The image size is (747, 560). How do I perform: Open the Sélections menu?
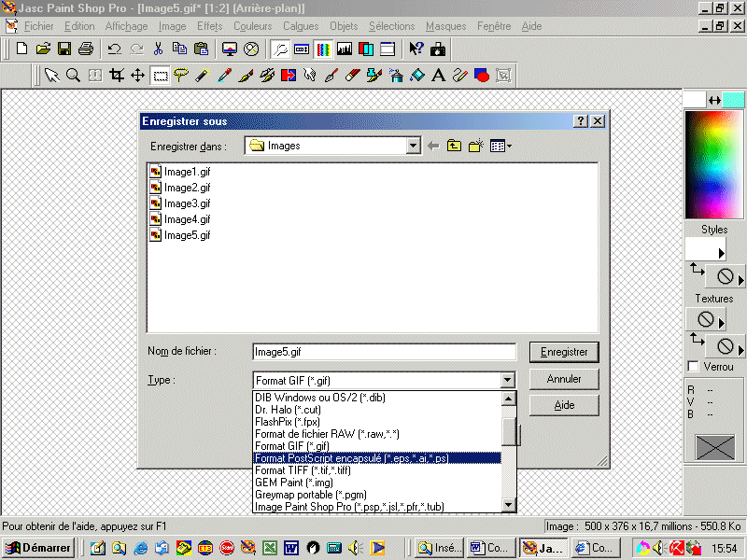[x=391, y=26]
